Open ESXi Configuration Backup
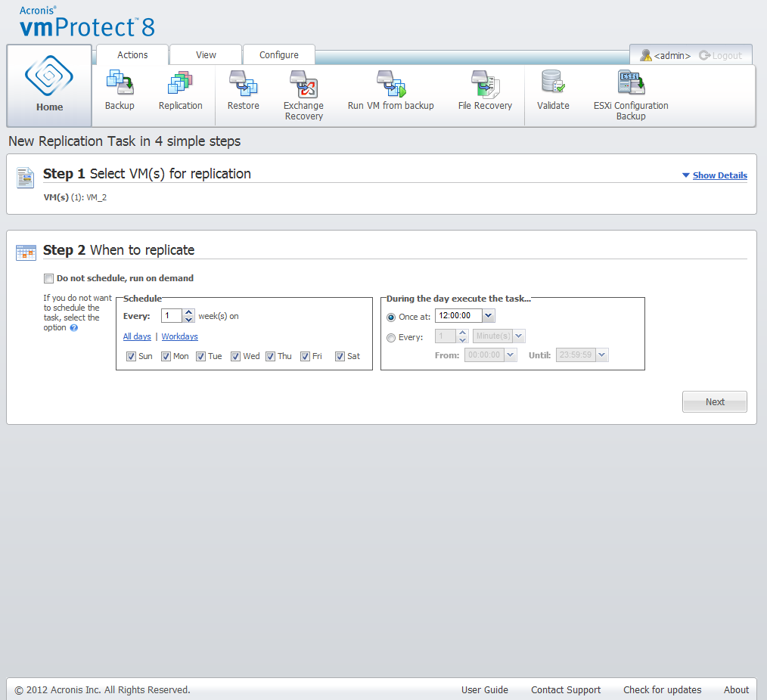Screen dimensions: 767x700 tap(631, 94)
